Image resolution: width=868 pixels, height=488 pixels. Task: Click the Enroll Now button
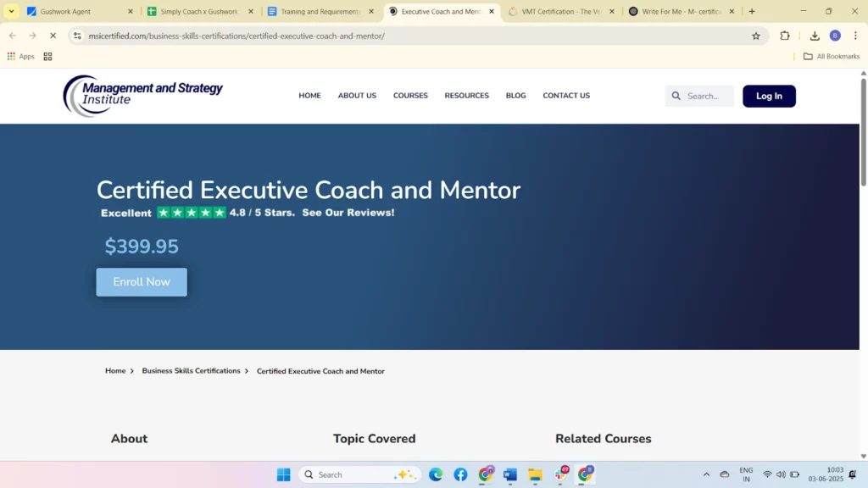click(x=142, y=282)
